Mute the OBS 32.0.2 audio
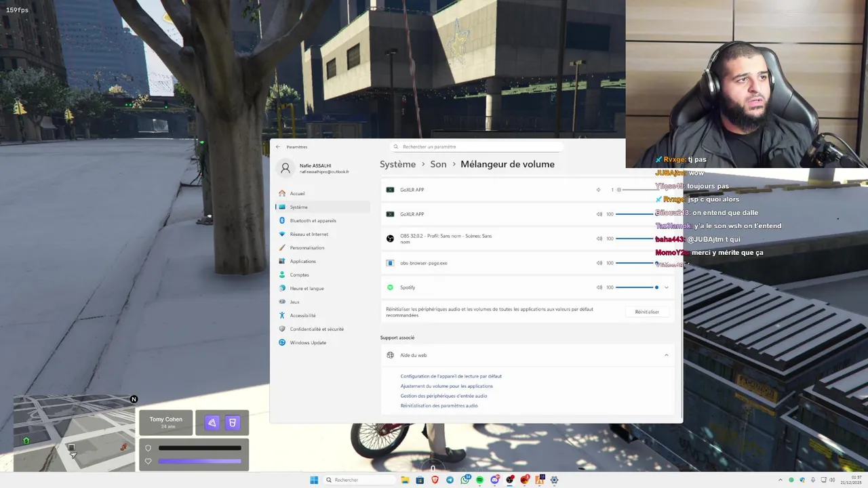The image size is (868, 488). pyautogui.click(x=599, y=239)
